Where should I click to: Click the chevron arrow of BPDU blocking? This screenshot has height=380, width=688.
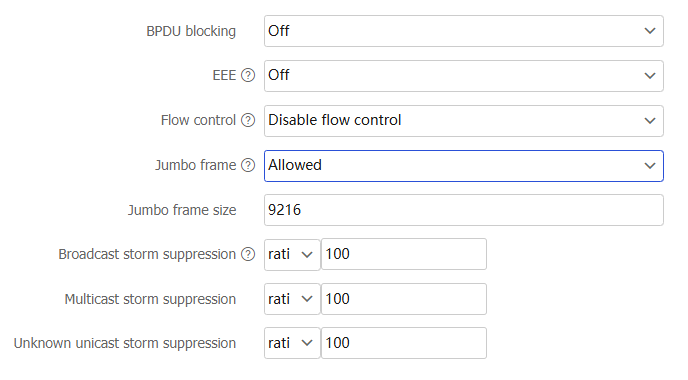[x=650, y=31]
